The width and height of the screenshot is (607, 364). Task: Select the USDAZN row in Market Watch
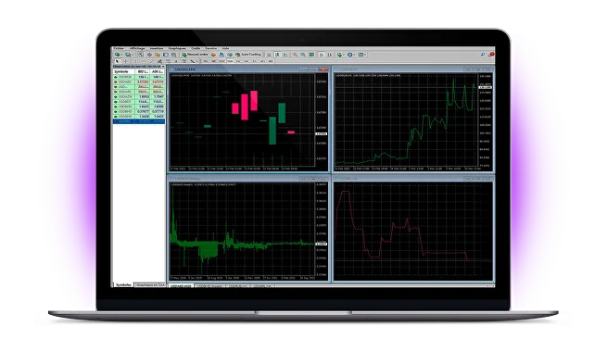(139, 96)
